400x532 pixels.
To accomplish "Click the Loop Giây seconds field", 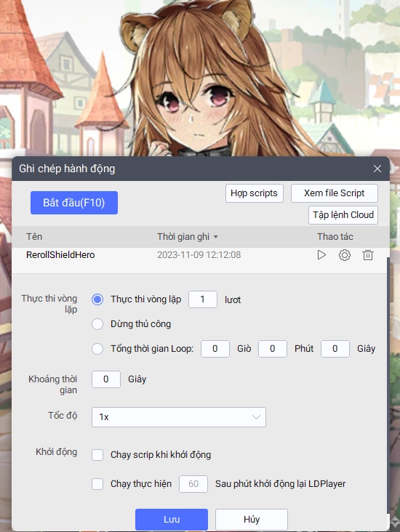I will (x=335, y=349).
